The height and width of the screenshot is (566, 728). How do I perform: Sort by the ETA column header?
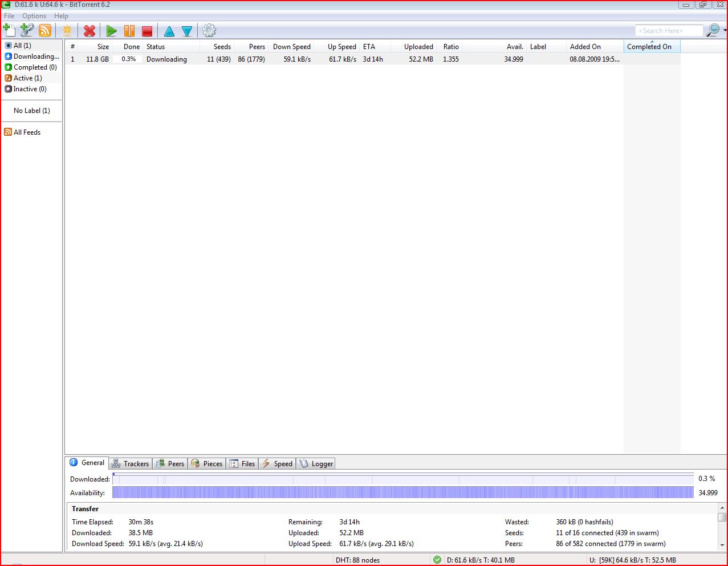point(375,47)
